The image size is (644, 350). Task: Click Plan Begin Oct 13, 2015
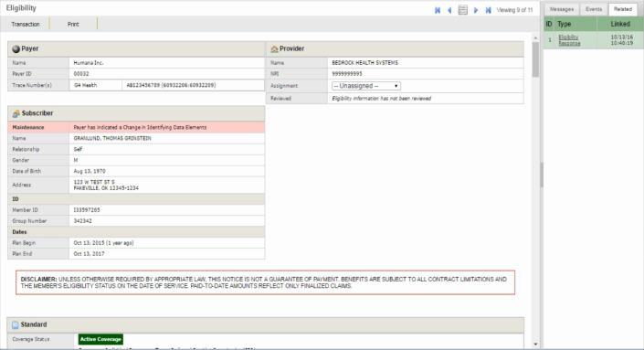coord(103,243)
